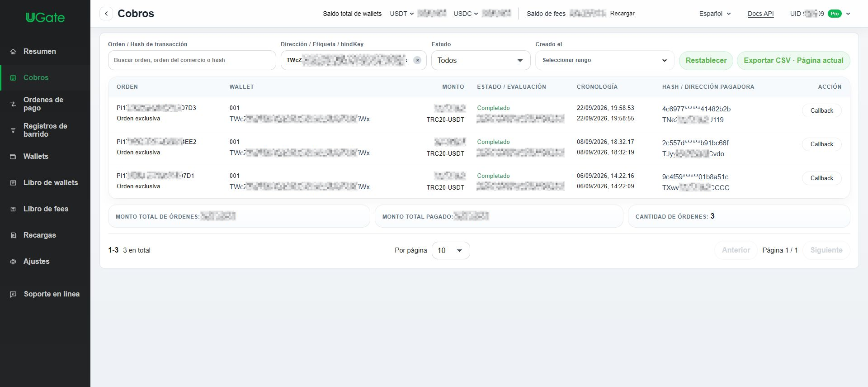Click the Registros de barrido icon
Image resolution: width=868 pixels, height=387 pixels.
13,130
